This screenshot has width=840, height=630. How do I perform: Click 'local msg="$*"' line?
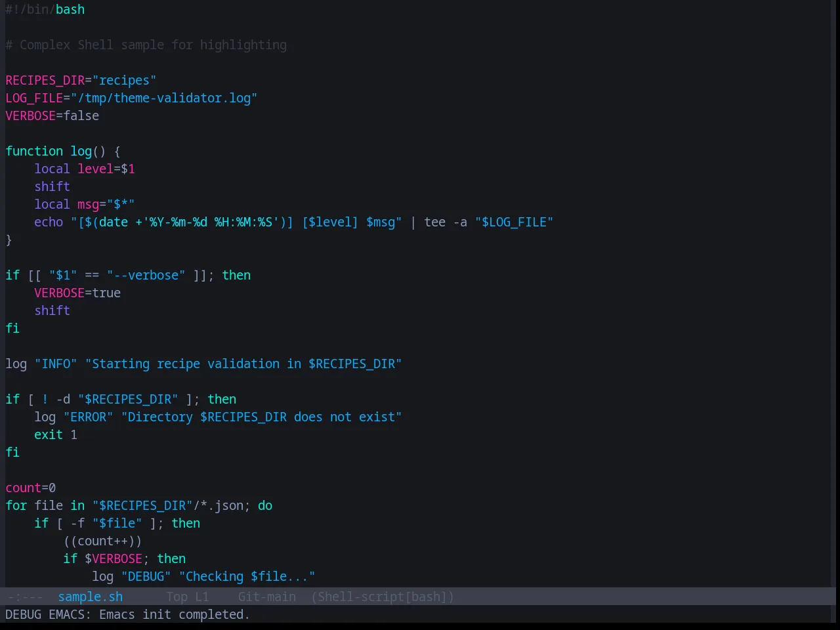tap(85, 204)
